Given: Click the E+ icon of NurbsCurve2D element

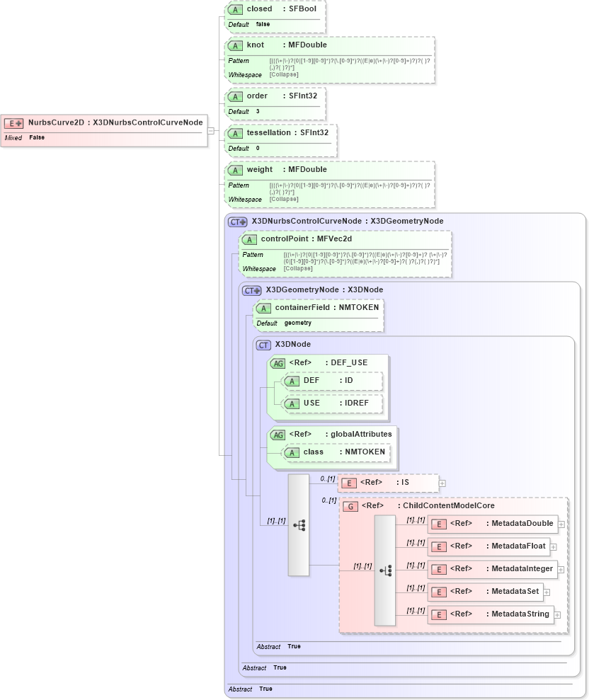Looking at the screenshot, I should click(13, 124).
